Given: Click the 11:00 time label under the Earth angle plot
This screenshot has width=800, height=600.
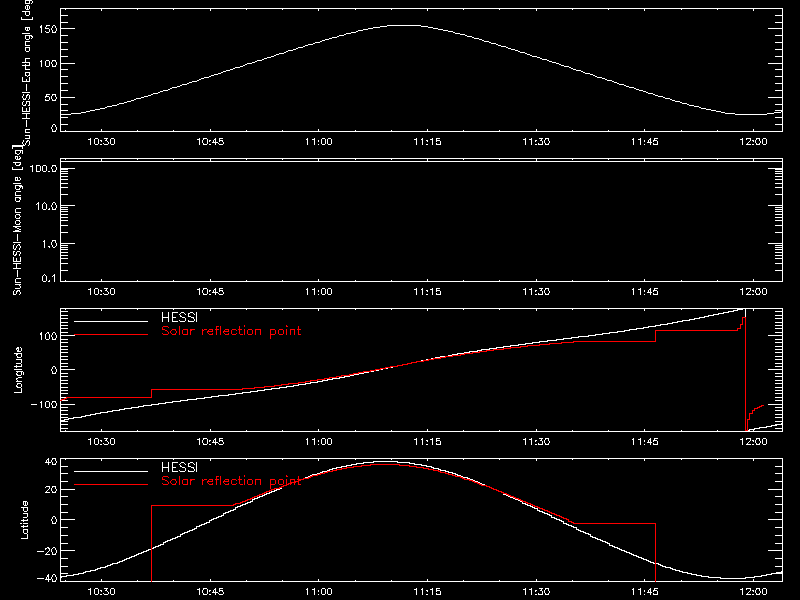Looking at the screenshot, I should coord(319,142).
